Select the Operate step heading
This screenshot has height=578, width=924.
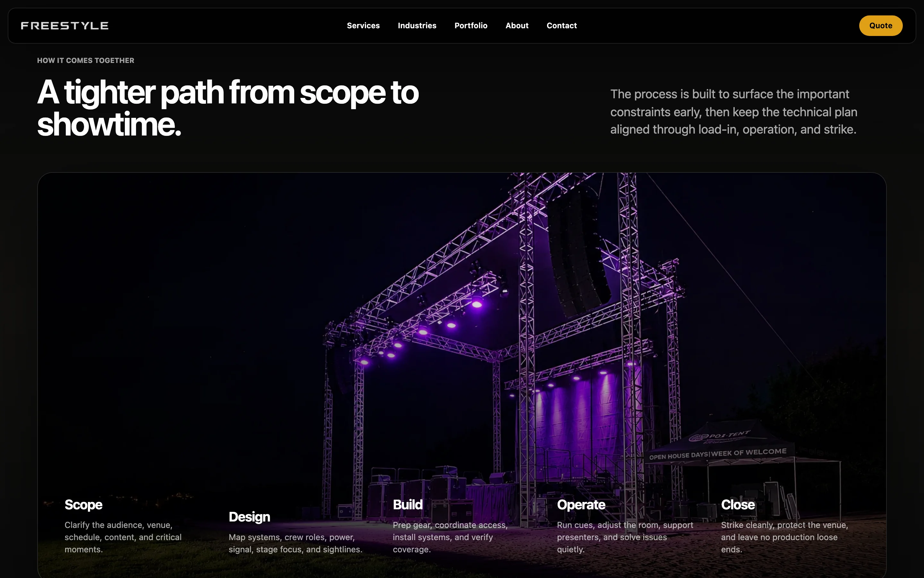point(581,504)
